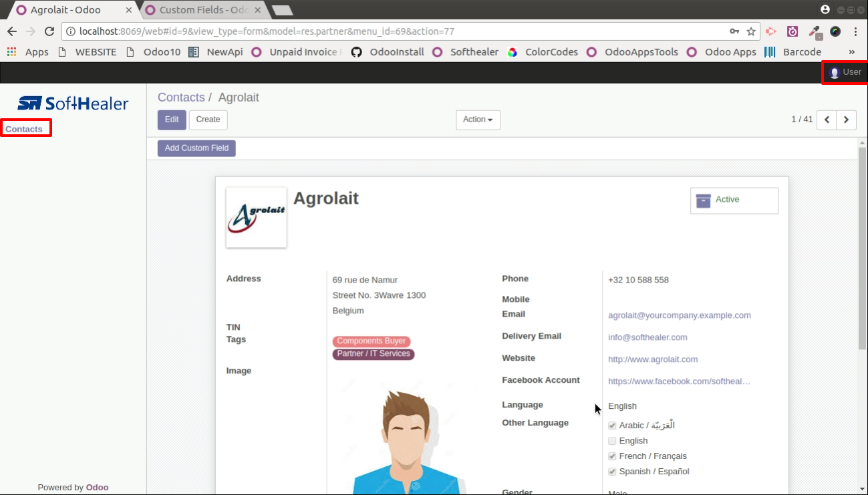Click the site info icon in address bar
The height and width of the screenshot is (495, 868).
coord(71,31)
